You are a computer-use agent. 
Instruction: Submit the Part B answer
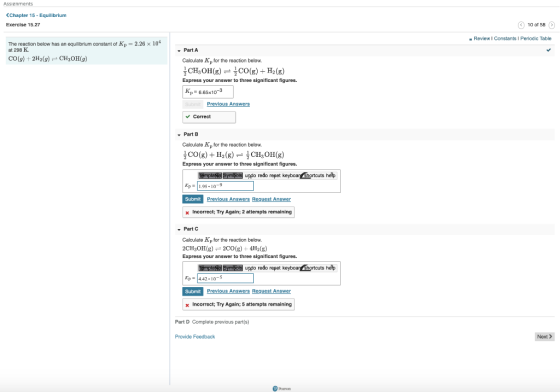193,199
